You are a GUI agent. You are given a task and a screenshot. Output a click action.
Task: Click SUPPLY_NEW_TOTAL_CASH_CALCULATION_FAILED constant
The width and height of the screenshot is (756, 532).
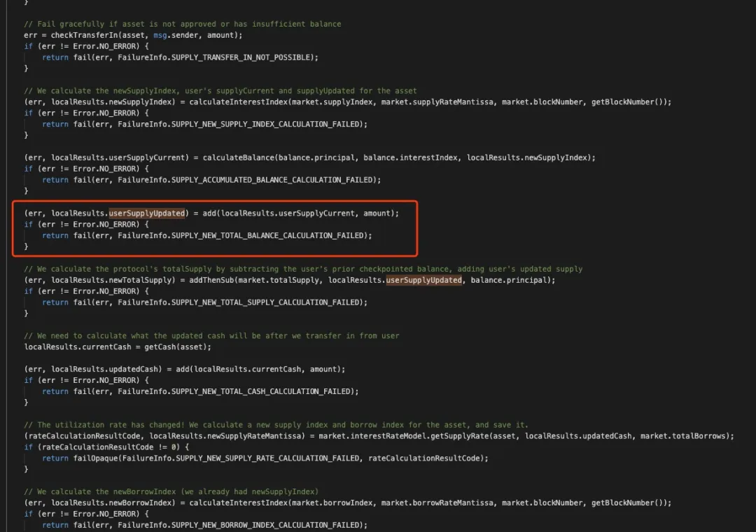[x=262, y=391]
